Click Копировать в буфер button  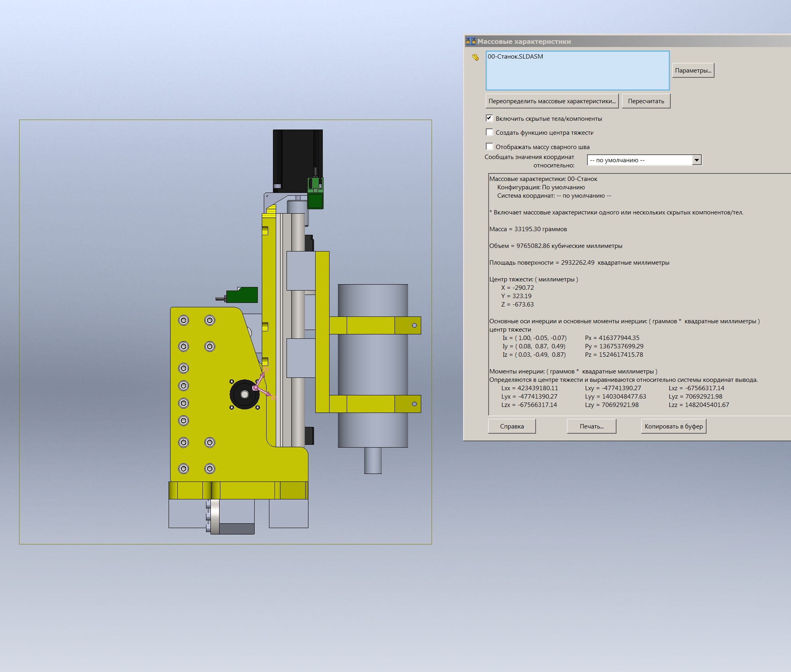pos(673,426)
